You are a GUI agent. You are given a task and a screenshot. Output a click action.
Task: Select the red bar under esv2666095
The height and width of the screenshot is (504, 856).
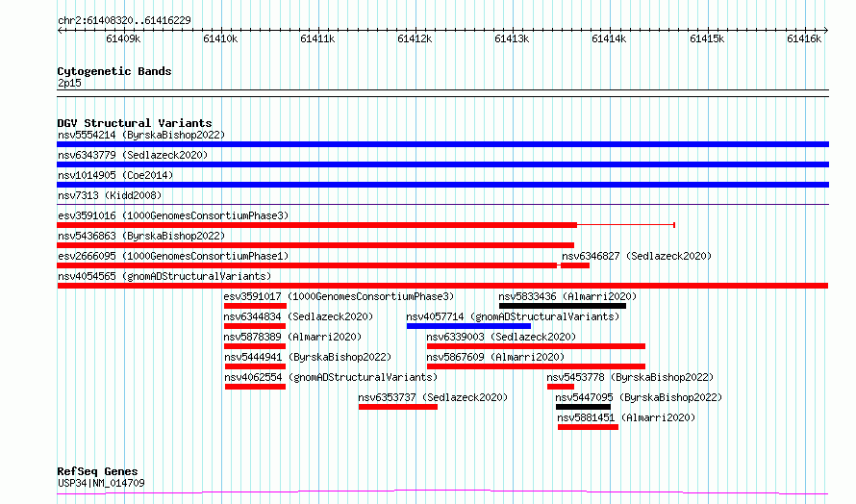pos(307,265)
